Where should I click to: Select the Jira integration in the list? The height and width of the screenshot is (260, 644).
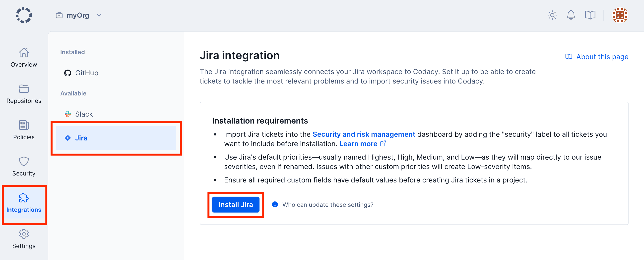[81, 138]
